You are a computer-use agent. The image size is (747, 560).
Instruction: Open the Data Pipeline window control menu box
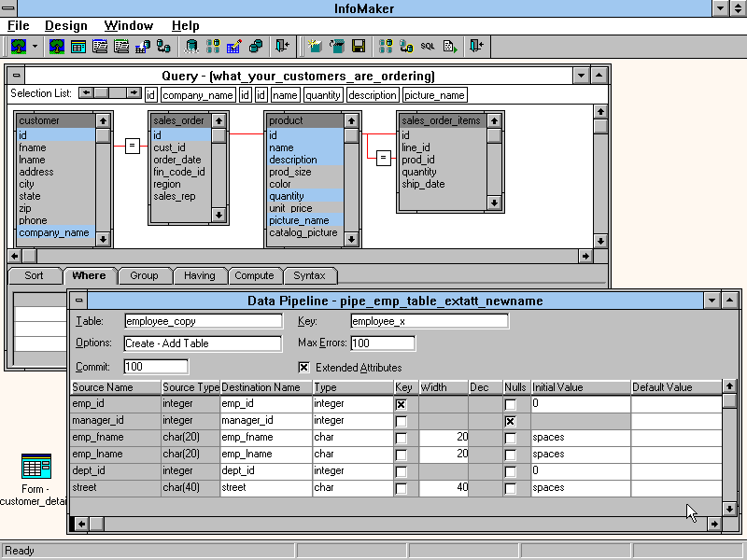pyautogui.click(x=79, y=301)
